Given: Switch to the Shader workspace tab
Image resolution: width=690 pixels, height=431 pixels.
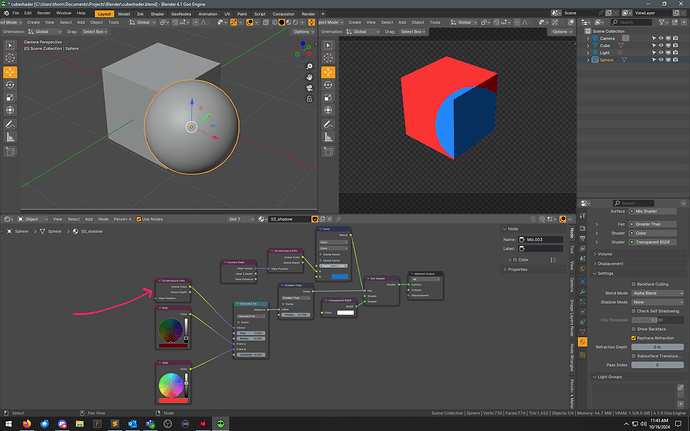Looking at the screenshot, I should [157, 14].
